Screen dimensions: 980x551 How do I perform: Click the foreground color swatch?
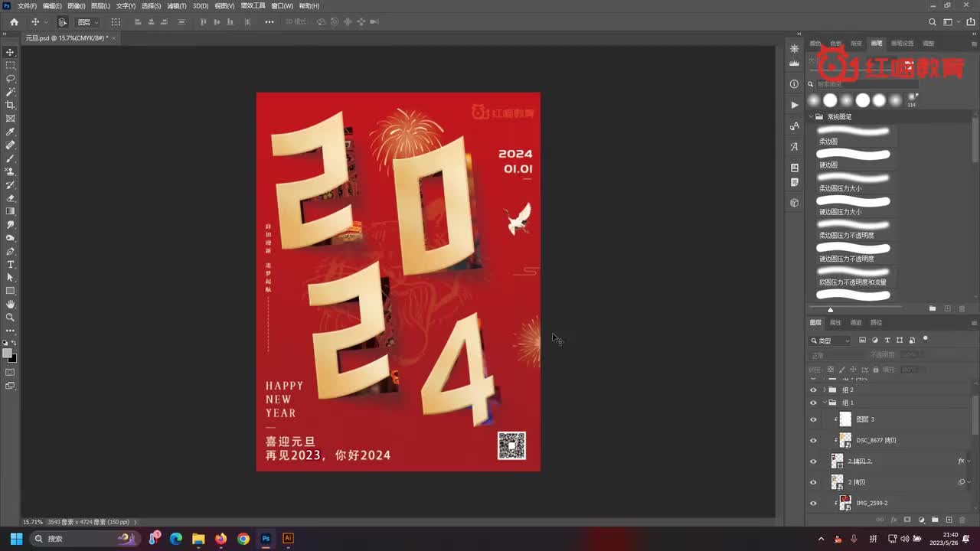pos(8,354)
